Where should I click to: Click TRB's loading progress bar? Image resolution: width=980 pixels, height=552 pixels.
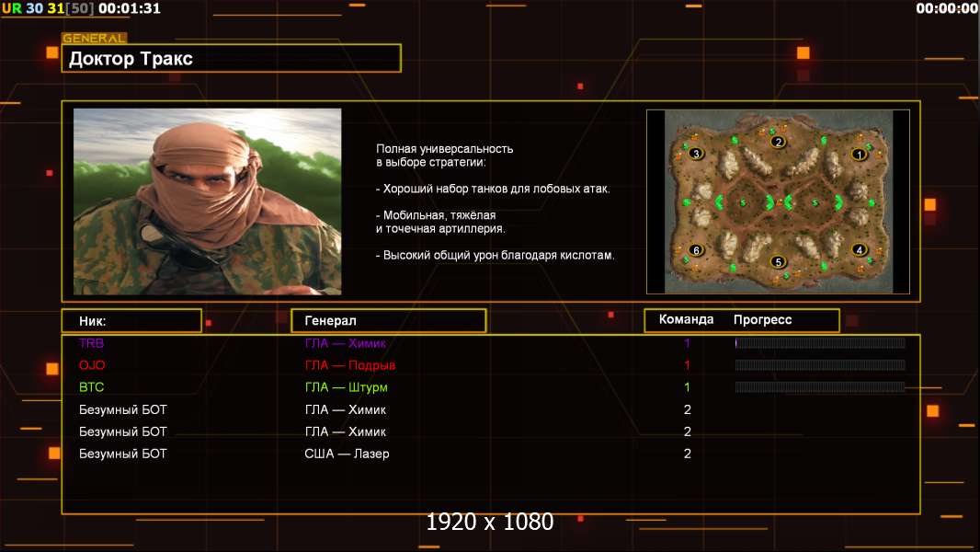819,342
